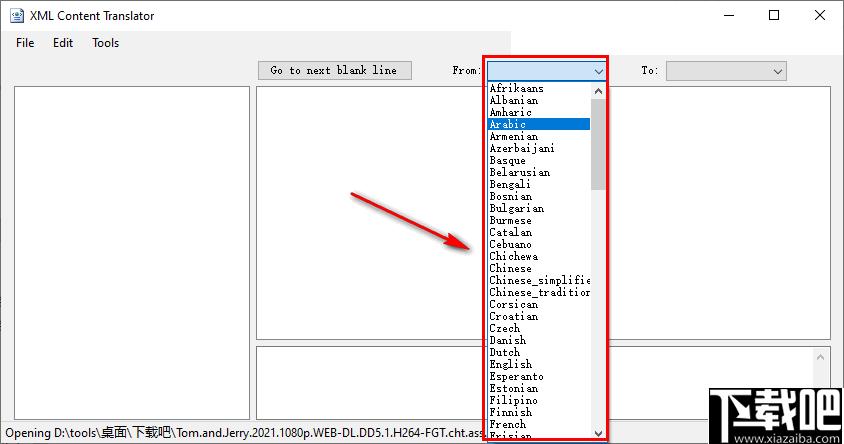Screen dimensions: 844x444
Task: Choose Estonian from the list
Action: point(539,389)
